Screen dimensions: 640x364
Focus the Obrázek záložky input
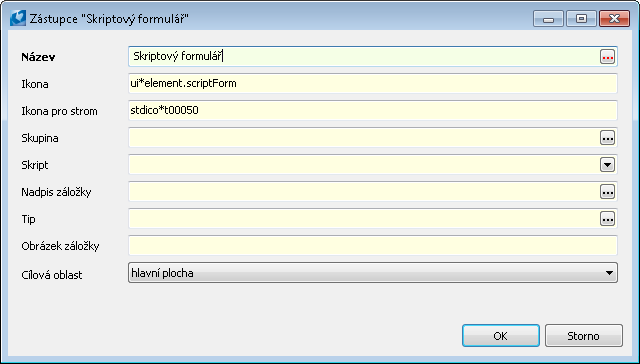pyautogui.click(x=373, y=246)
